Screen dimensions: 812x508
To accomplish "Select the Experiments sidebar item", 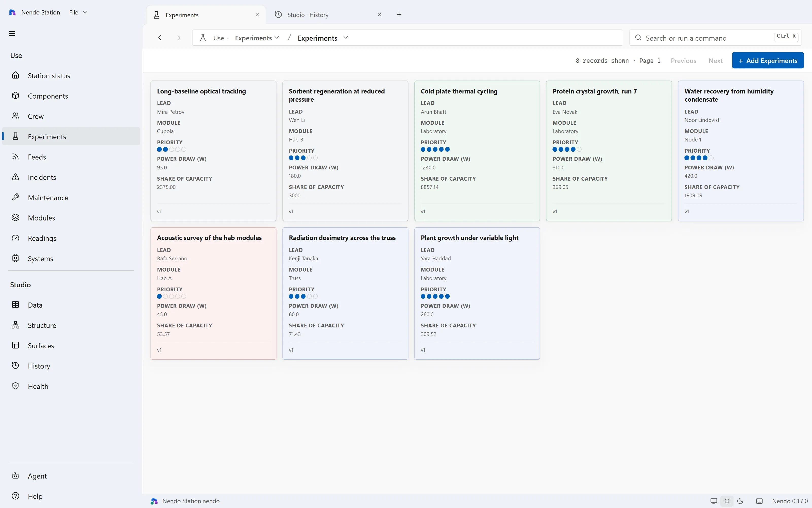I will [71, 136].
